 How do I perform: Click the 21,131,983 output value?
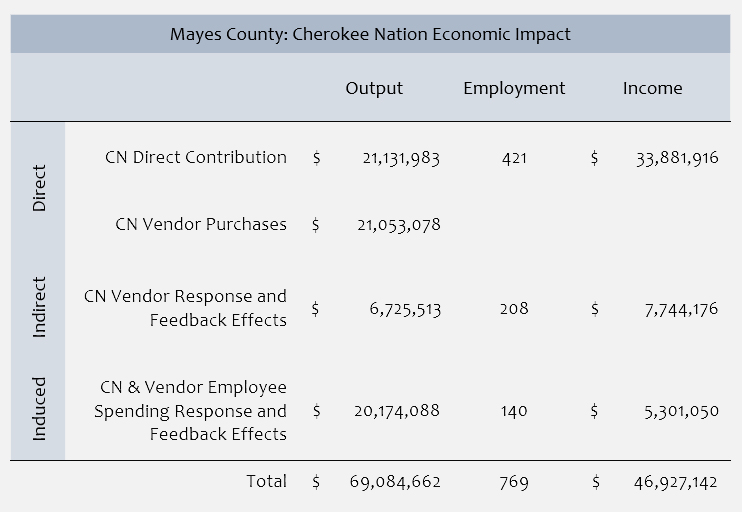(398, 158)
